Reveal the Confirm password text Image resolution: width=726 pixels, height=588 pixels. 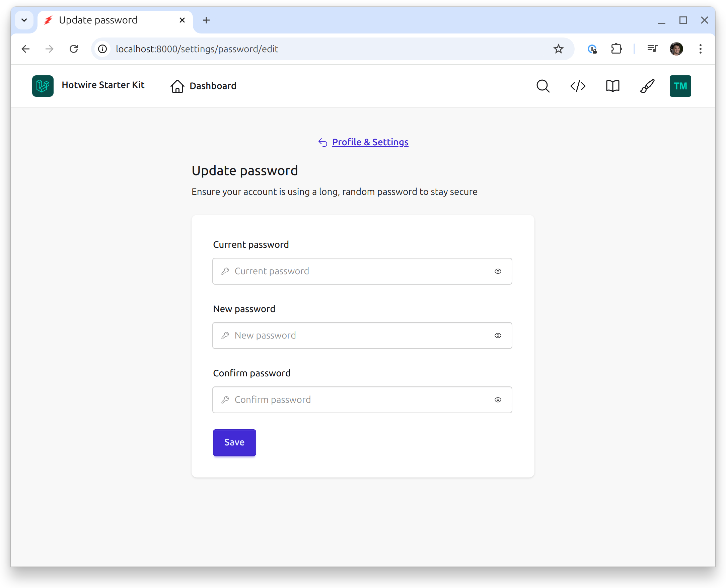pyautogui.click(x=498, y=400)
